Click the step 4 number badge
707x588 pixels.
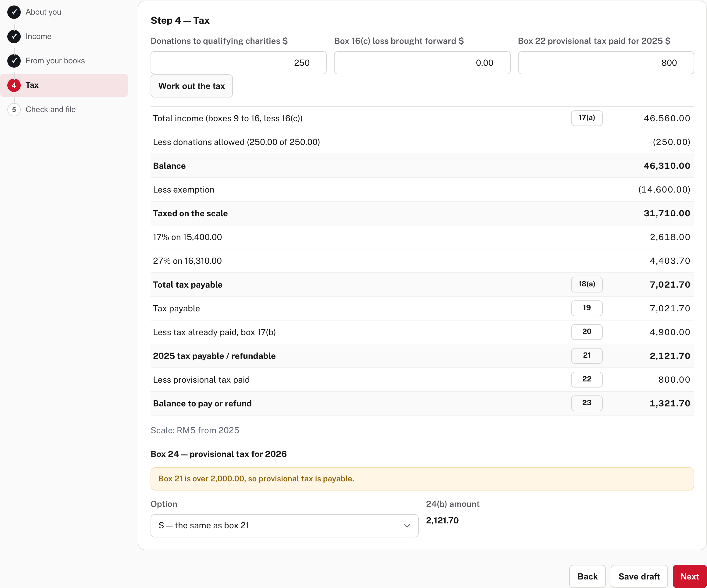[14, 85]
